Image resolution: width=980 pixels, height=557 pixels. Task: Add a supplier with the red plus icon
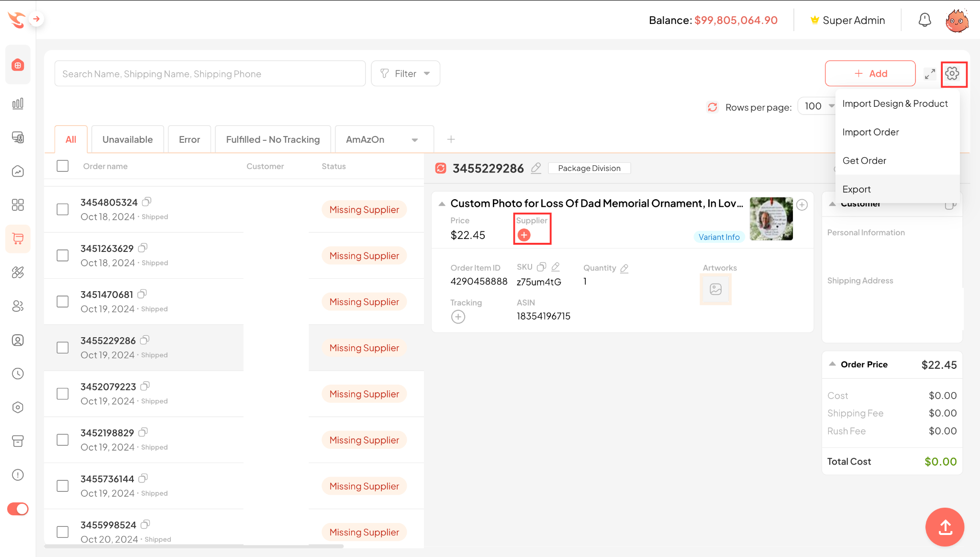point(524,235)
